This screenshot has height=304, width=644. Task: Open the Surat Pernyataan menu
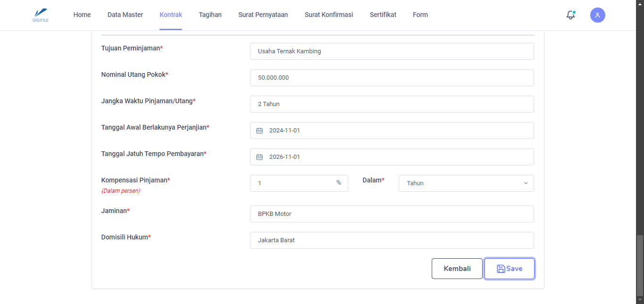click(263, 15)
